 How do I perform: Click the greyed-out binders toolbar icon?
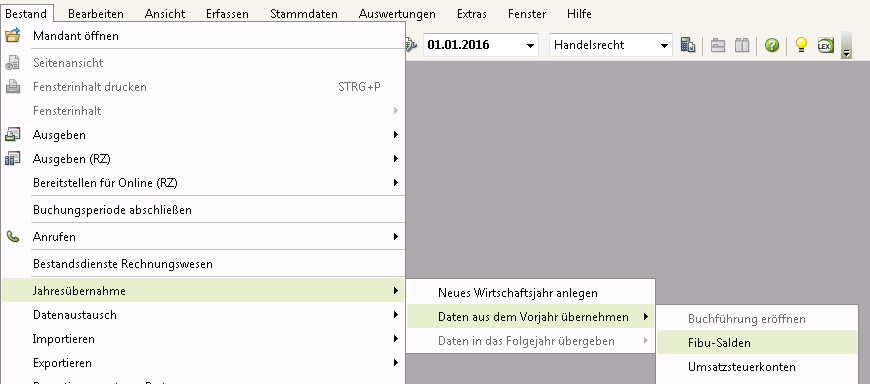tap(742, 45)
